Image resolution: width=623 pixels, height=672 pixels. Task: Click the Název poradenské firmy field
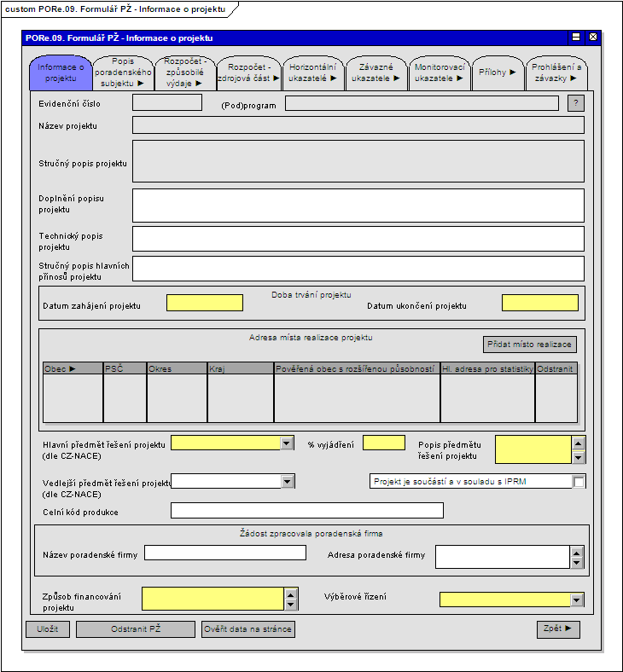225,553
